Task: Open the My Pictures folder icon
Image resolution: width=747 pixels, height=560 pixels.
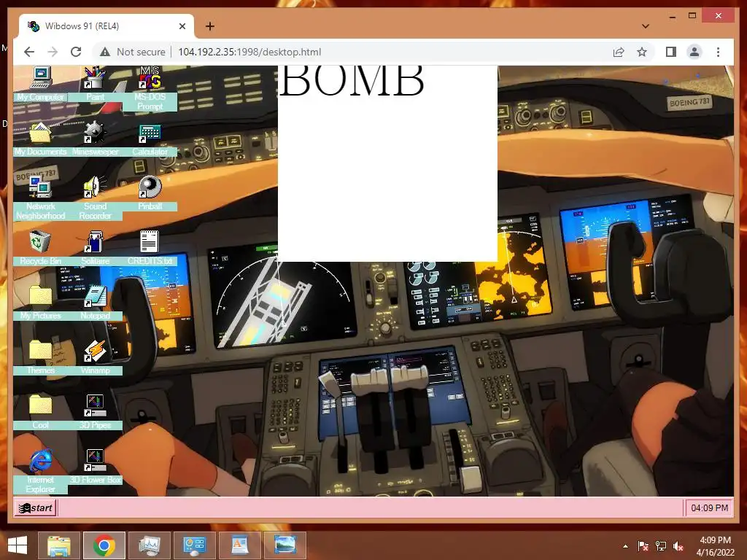Action: click(x=41, y=297)
